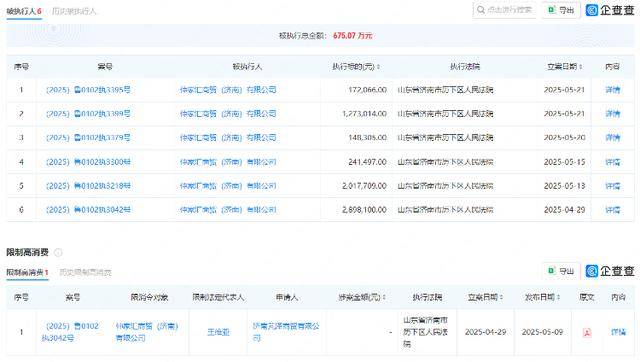Viewport: 640px width, 362px height.
Task: Click court cell in row 1 of 被执行人
Action: pos(445,90)
